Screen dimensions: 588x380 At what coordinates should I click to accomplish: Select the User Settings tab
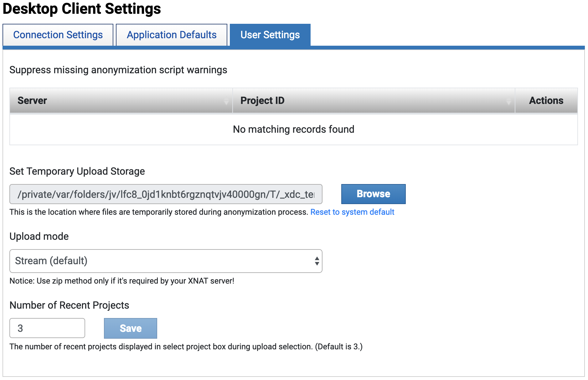pyautogui.click(x=270, y=35)
